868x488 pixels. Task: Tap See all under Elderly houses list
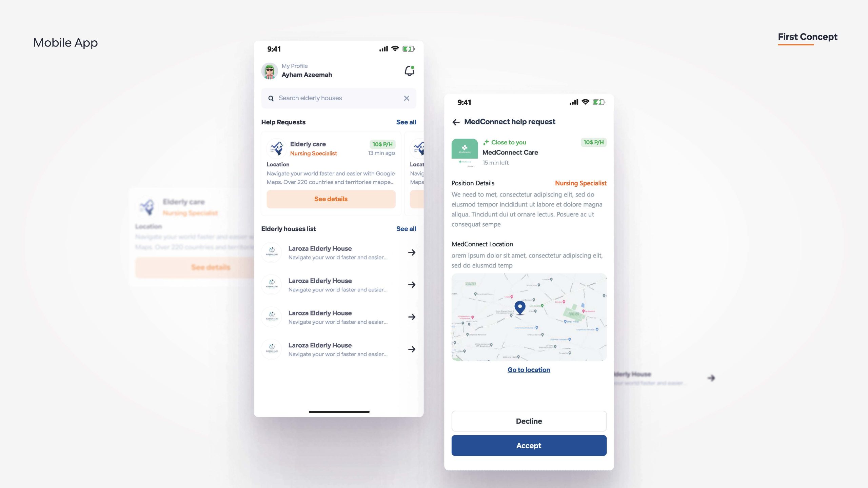(406, 229)
